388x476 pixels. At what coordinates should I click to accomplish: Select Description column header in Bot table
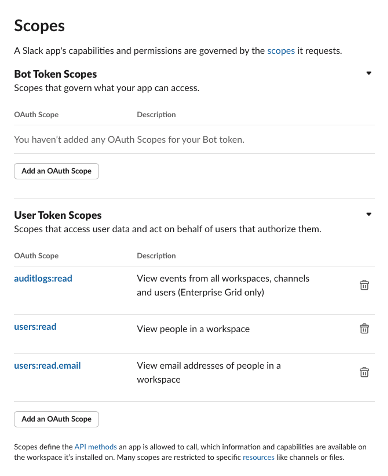156,114
